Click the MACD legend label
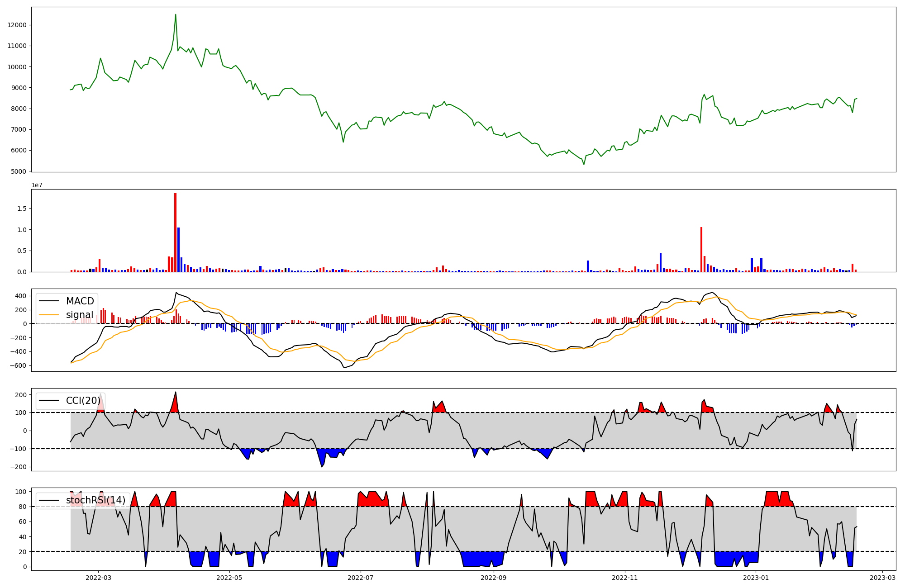This screenshot has width=905, height=588. pos(80,301)
